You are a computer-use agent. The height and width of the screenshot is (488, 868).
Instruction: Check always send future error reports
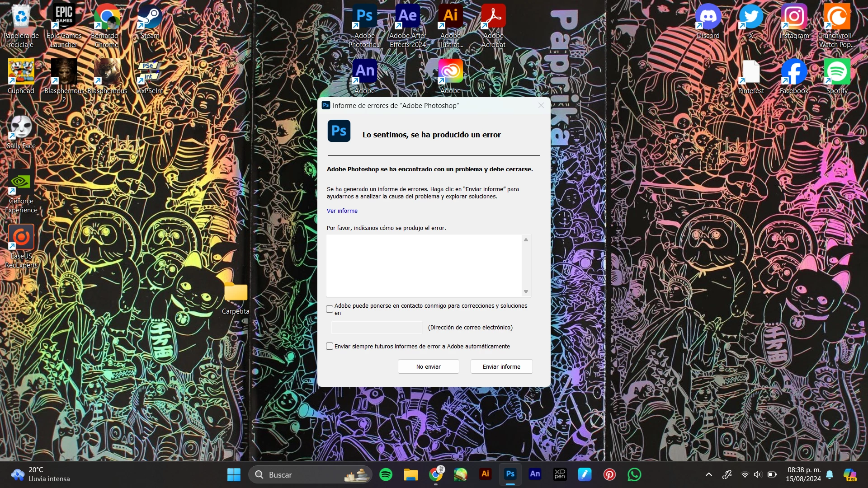[x=330, y=346]
